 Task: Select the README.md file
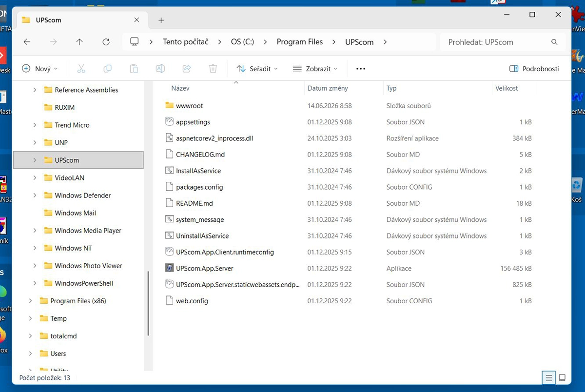tap(194, 203)
